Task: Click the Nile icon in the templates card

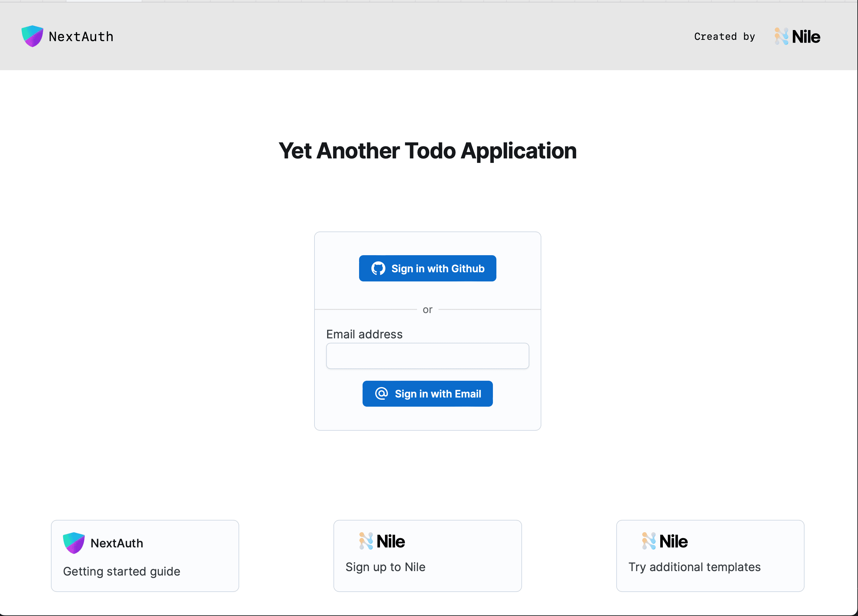Action: 649,541
